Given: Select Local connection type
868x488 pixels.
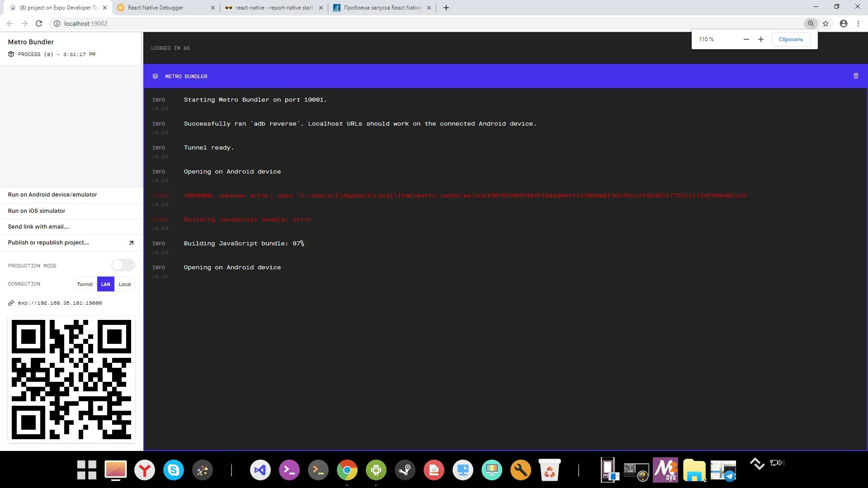Looking at the screenshot, I should point(124,284).
